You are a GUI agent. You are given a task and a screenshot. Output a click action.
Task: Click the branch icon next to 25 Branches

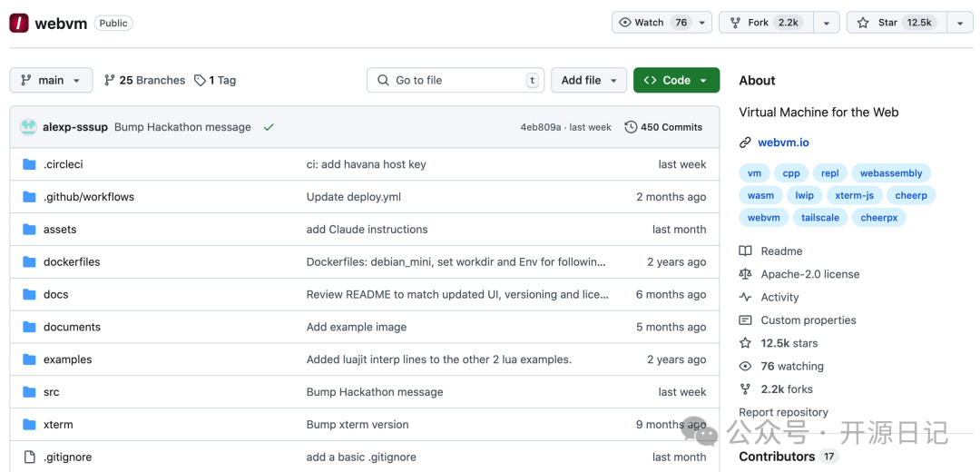click(x=110, y=80)
